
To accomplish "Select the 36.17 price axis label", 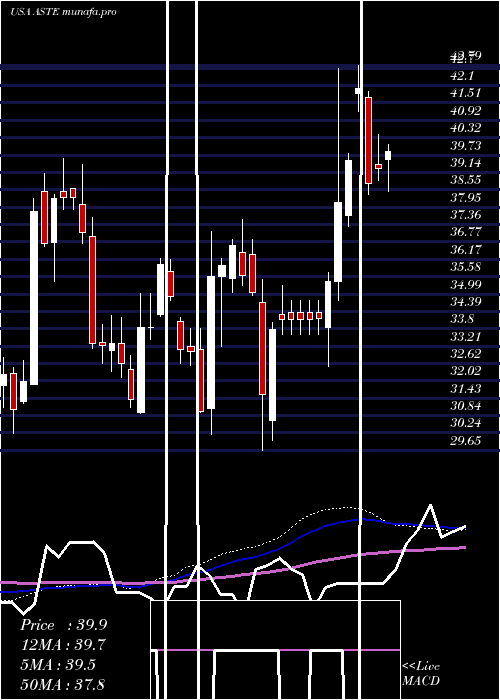I will tap(466, 250).
